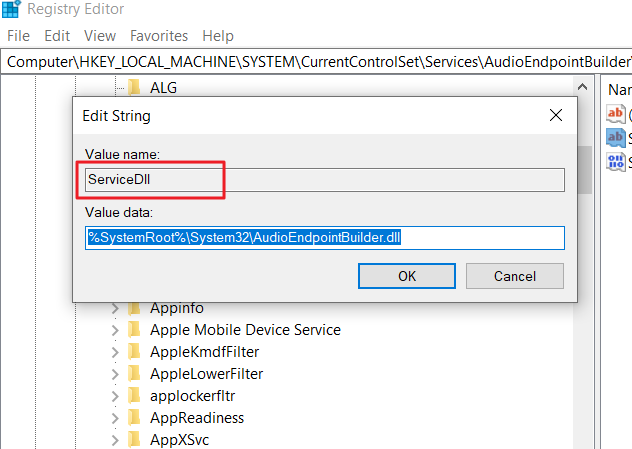Open the Favorites menu
The image size is (632, 449).
pos(159,36)
